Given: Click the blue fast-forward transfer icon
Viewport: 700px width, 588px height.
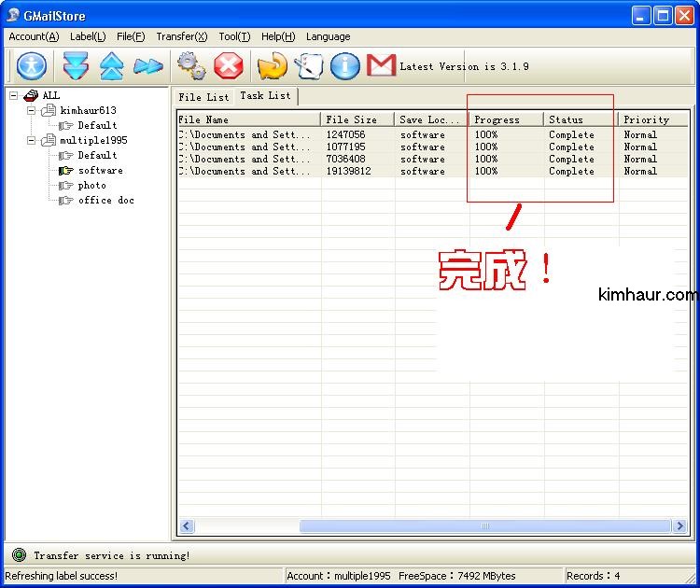Looking at the screenshot, I should (x=147, y=66).
